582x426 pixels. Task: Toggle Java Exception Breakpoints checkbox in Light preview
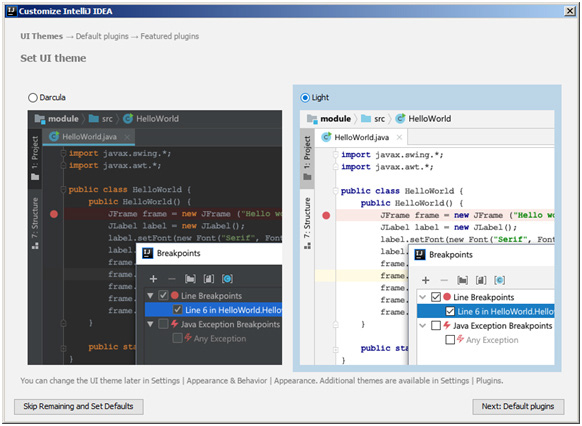pos(436,326)
